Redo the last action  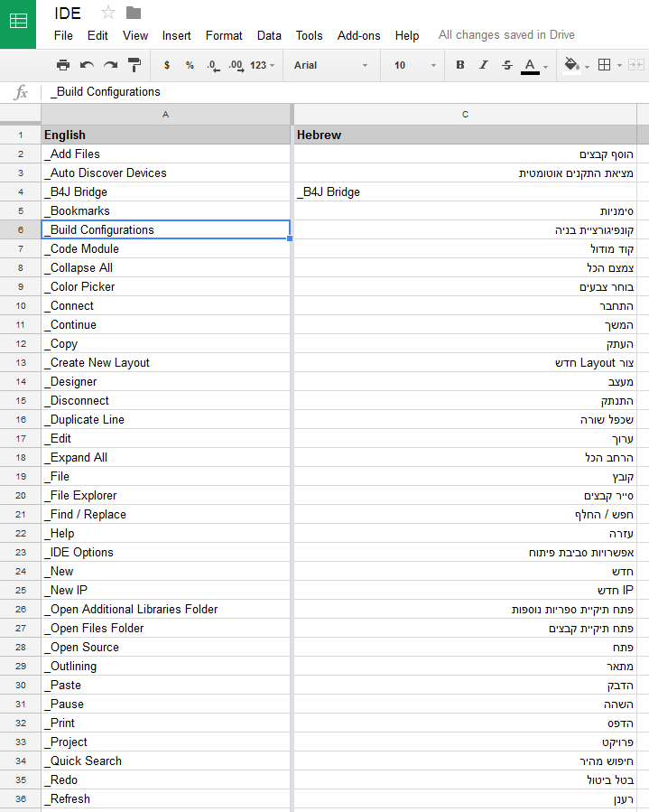pos(110,65)
